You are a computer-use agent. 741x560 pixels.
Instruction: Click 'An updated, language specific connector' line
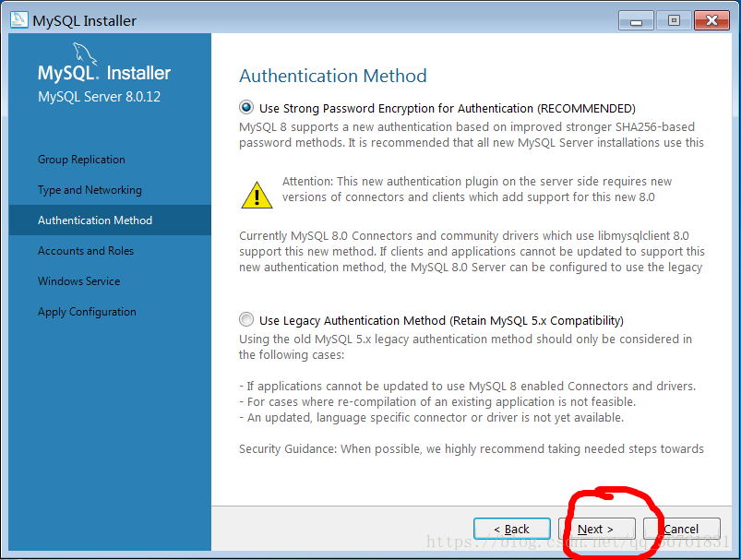(x=432, y=418)
